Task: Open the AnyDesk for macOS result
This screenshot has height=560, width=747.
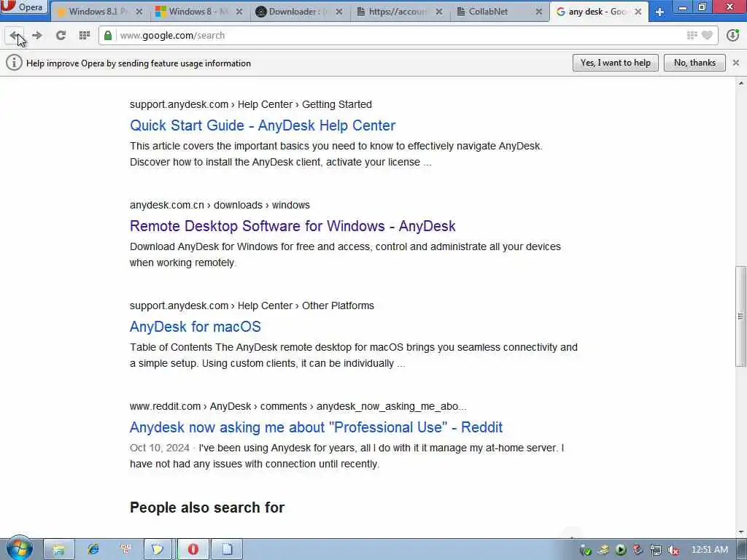Action: point(196,327)
